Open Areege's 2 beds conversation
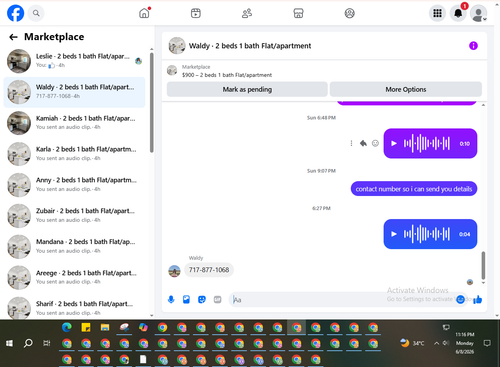Image resolution: width=500 pixels, height=367 pixels. click(x=75, y=277)
